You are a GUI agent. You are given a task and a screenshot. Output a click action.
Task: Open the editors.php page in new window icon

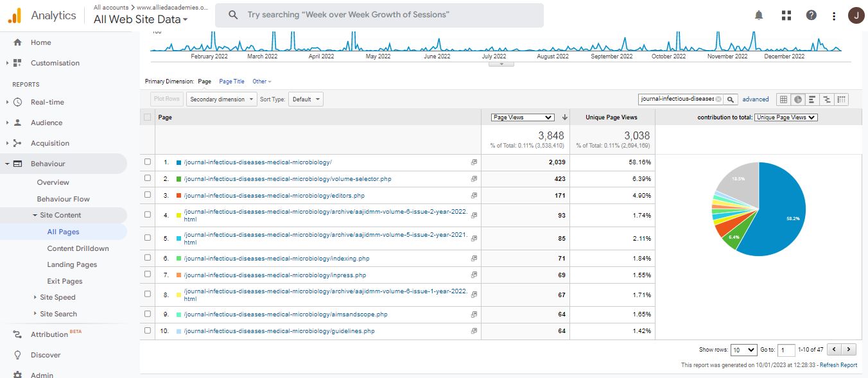[474, 196]
